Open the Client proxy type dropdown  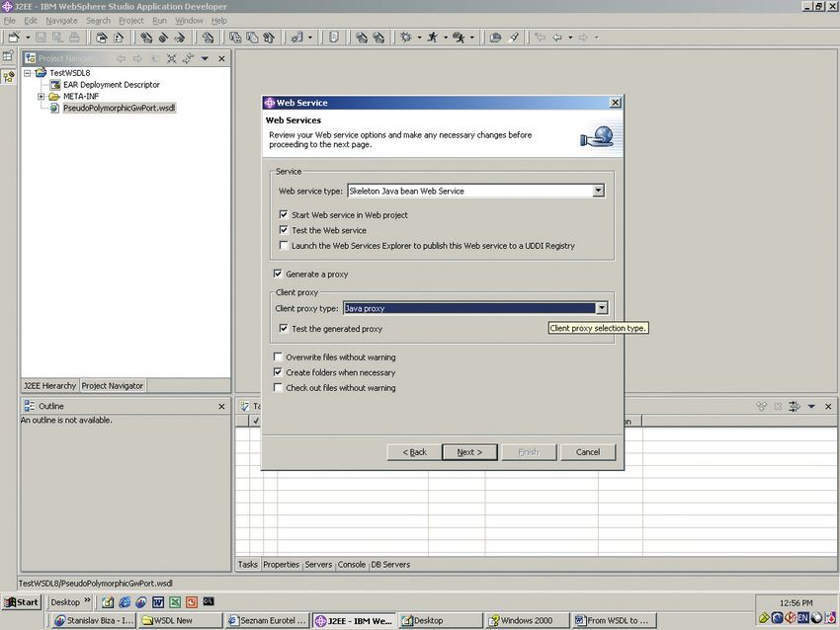pos(602,308)
